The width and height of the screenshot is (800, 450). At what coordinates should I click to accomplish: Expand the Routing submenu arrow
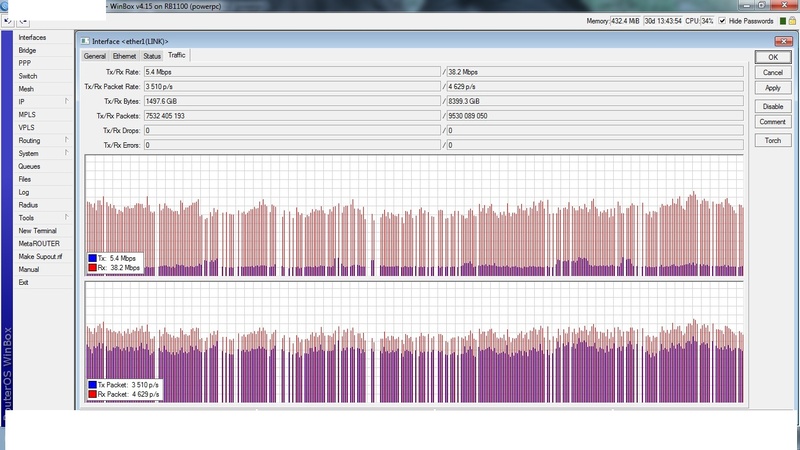coord(66,140)
